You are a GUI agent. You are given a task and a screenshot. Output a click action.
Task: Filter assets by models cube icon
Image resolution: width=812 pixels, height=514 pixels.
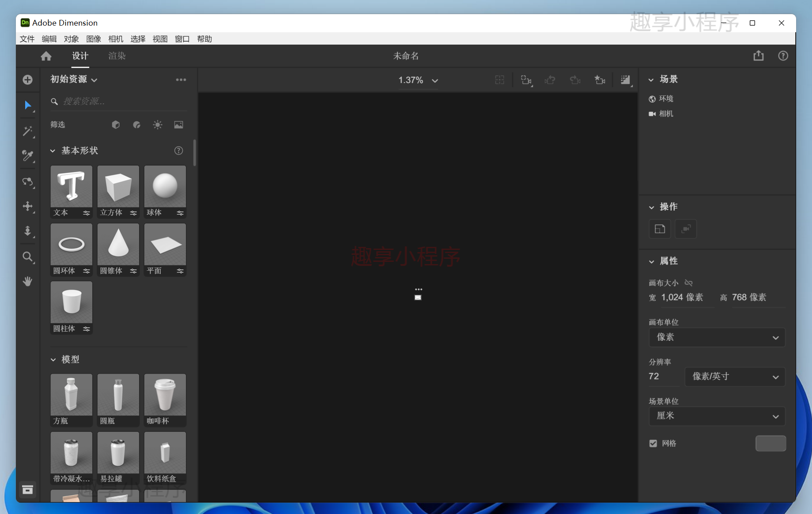point(116,125)
